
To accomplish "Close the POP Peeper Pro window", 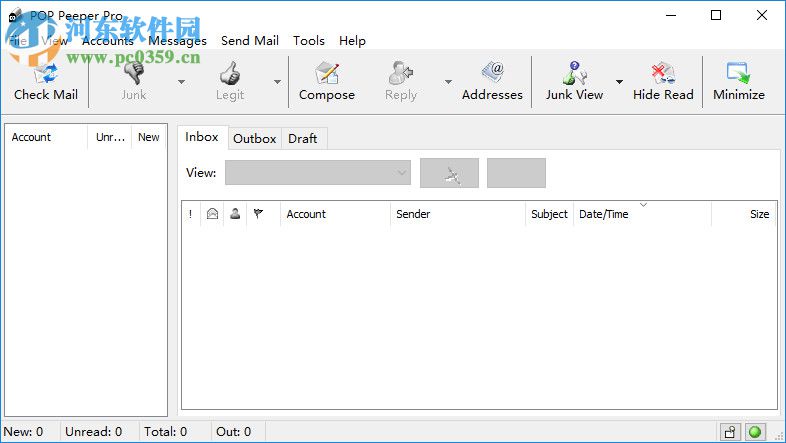I will click(x=761, y=15).
